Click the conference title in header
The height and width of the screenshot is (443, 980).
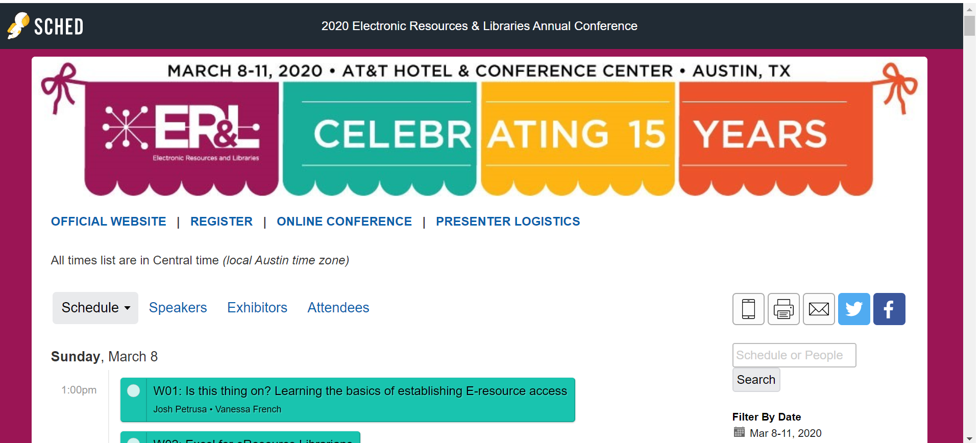click(479, 26)
